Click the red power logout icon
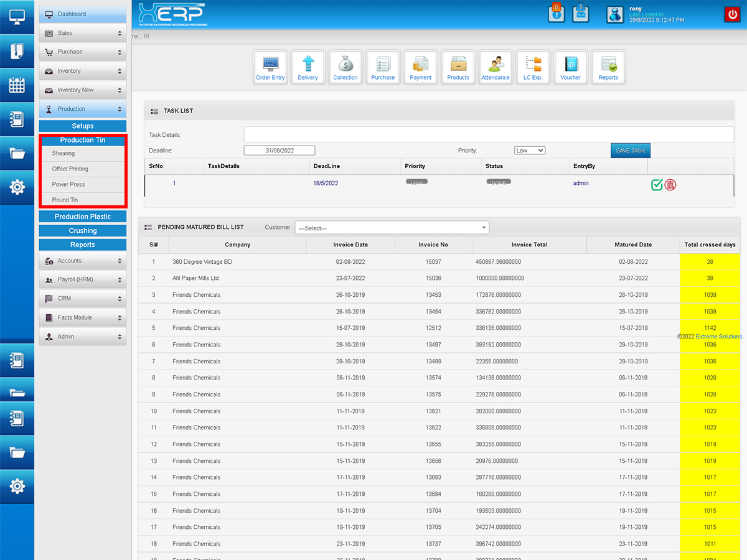The height and width of the screenshot is (560, 747). [x=731, y=14]
